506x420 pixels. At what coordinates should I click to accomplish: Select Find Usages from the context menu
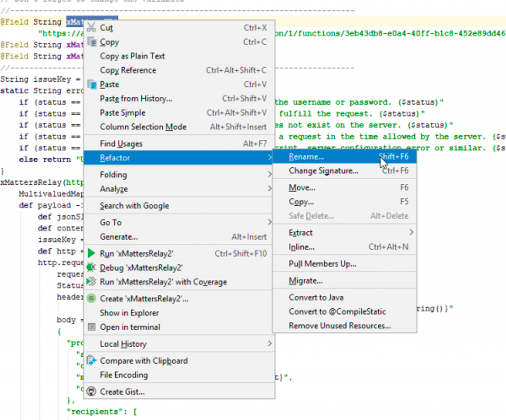121,143
